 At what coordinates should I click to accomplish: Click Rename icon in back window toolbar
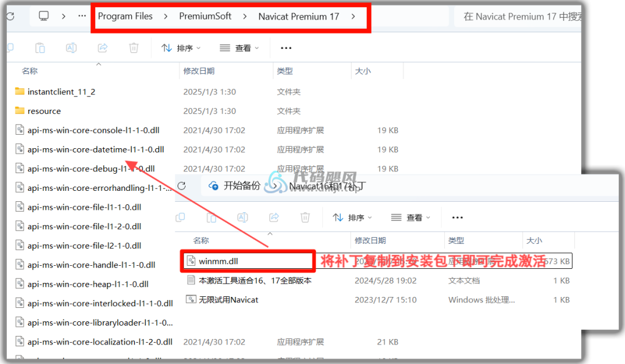pos(71,48)
